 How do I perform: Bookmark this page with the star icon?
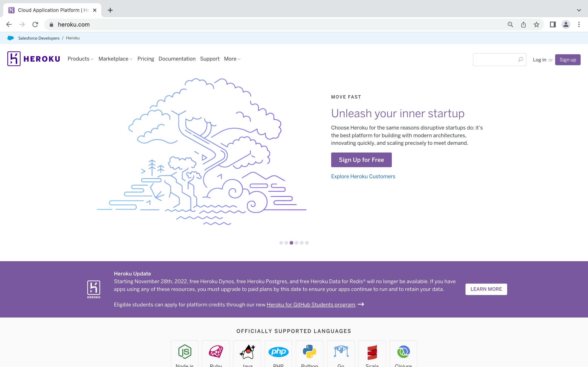(x=537, y=24)
